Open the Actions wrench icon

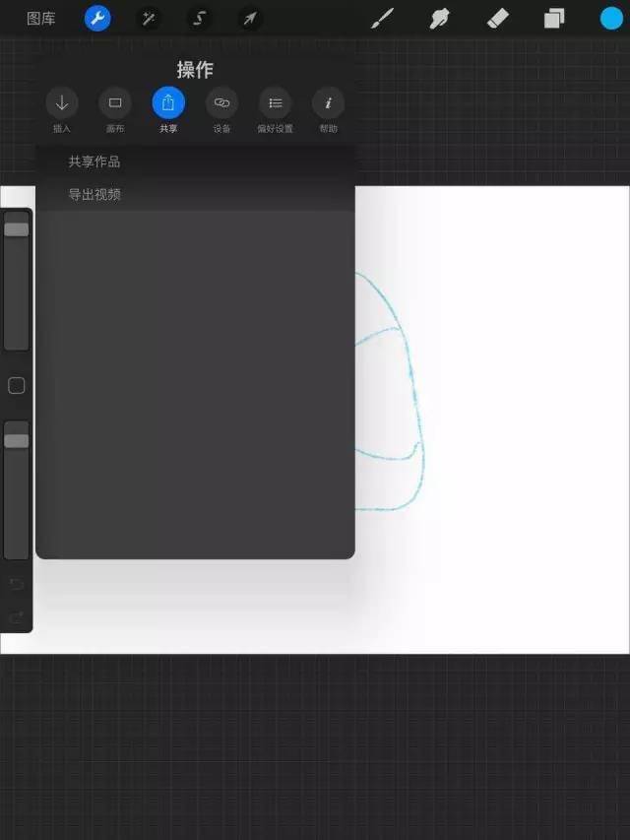[x=97, y=20]
